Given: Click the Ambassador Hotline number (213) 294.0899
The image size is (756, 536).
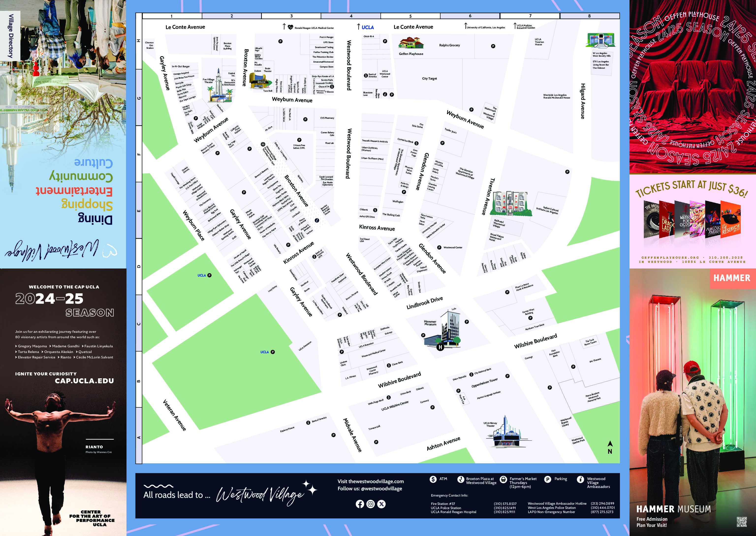Looking at the screenshot, I should [x=603, y=504].
